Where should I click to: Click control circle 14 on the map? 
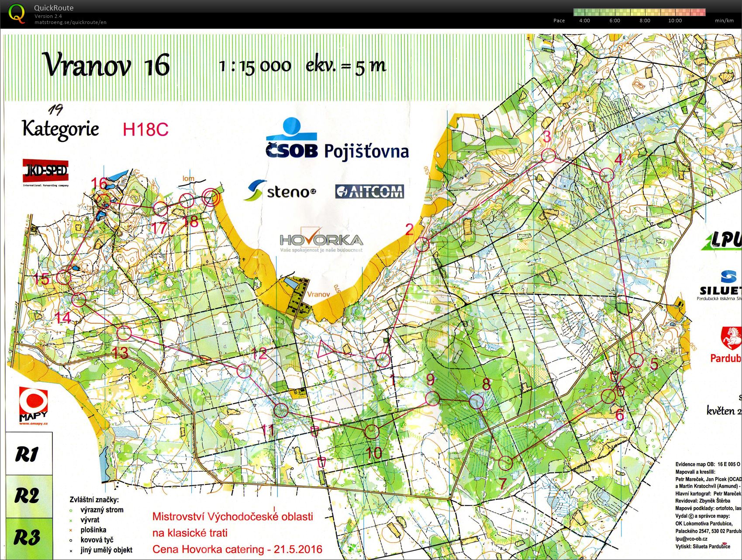(x=79, y=300)
